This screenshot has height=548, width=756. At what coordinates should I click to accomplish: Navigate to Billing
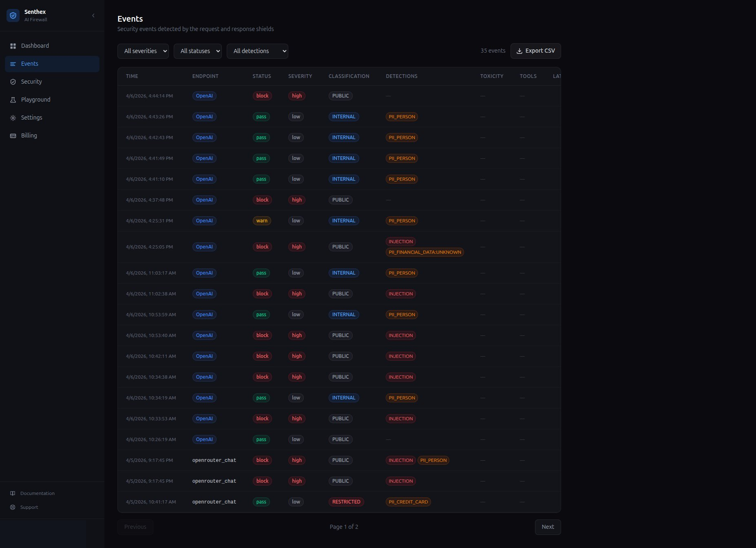point(52,136)
